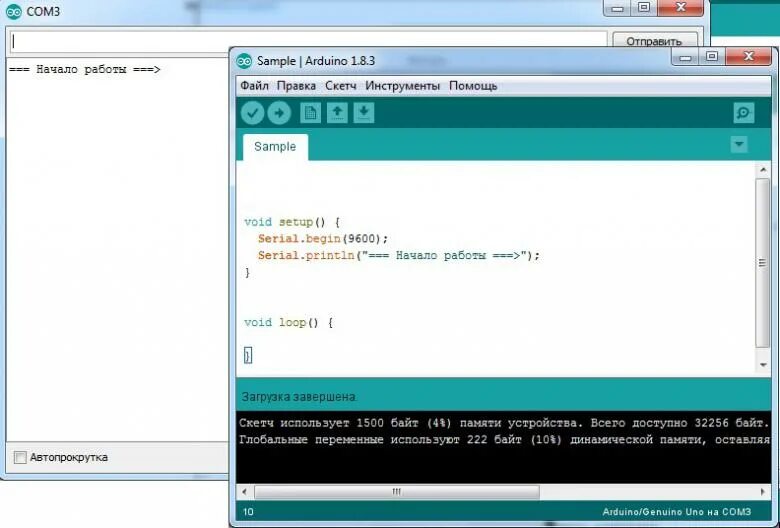This screenshot has width=780, height=528.
Task: Click the console horizontal scrollbar right arrow
Action: pyautogui.click(x=763, y=492)
